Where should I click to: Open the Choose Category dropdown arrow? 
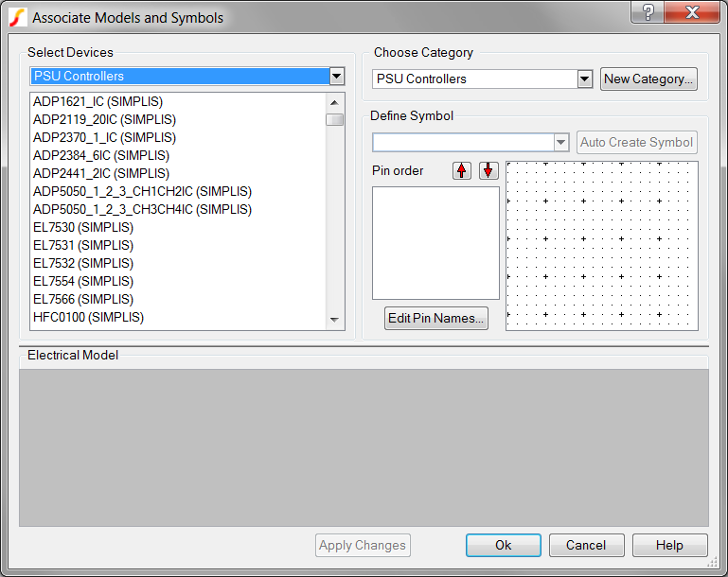coord(584,79)
